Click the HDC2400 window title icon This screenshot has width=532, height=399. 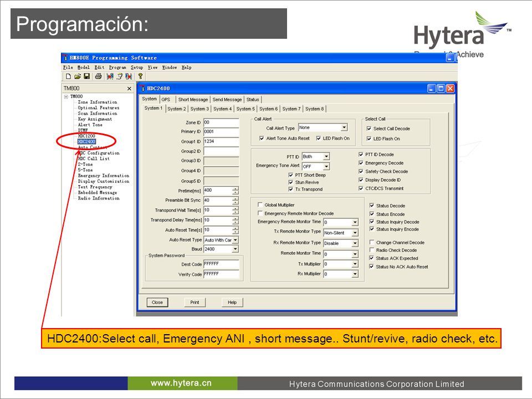(143, 89)
